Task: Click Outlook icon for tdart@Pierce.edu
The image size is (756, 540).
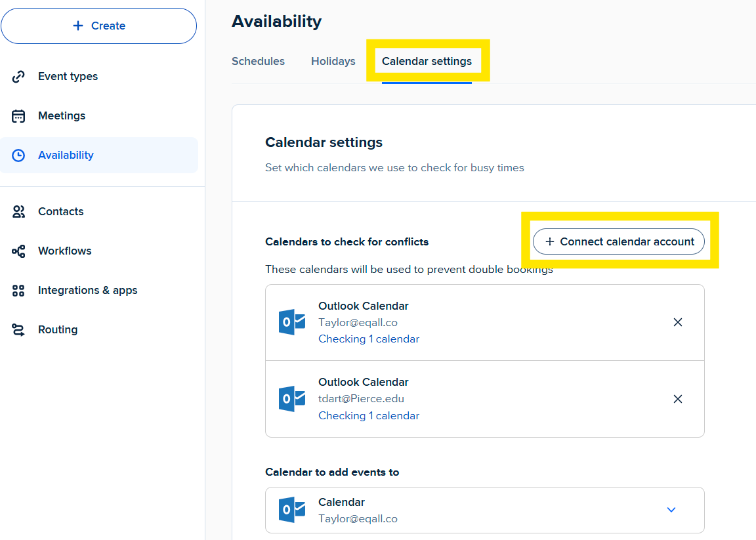Action: (291, 399)
